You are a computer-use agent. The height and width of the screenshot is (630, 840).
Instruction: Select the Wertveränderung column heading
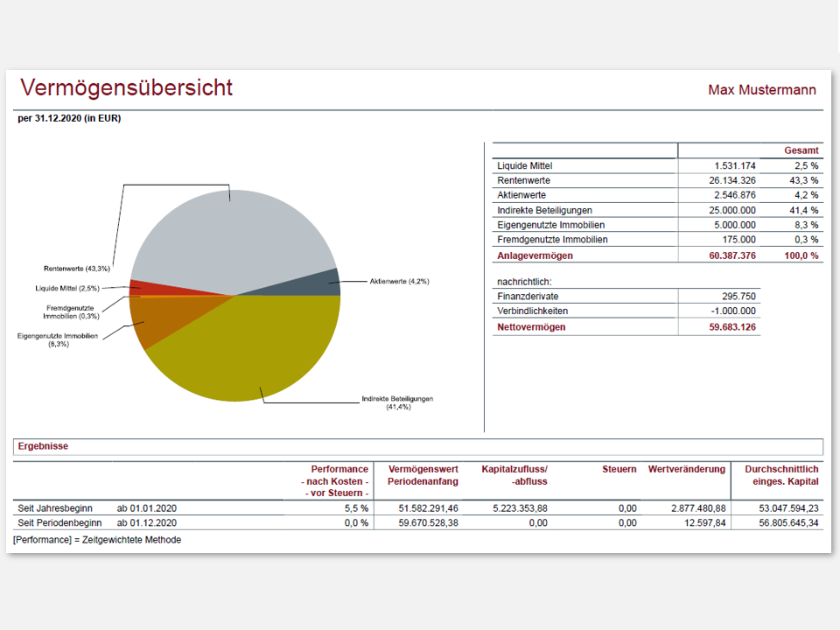point(687,469)
